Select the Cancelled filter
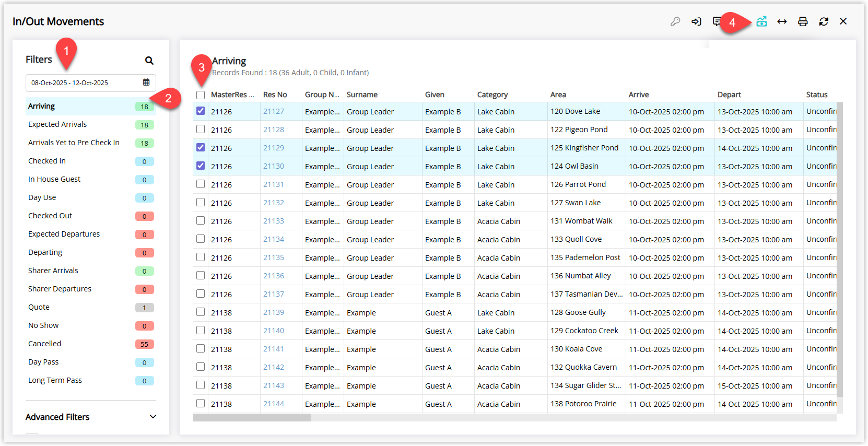The width and height of the screenshot is (868, 446). pyautogui.click(x=91, y=344)
